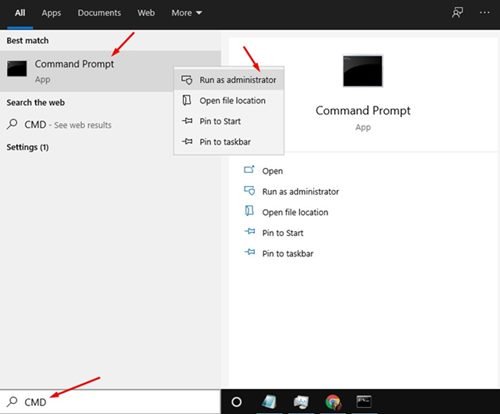Select Pin to taskbar in context menu
Image resolution: width=500 pixels, height=414 pixels.
pos(229,142)
